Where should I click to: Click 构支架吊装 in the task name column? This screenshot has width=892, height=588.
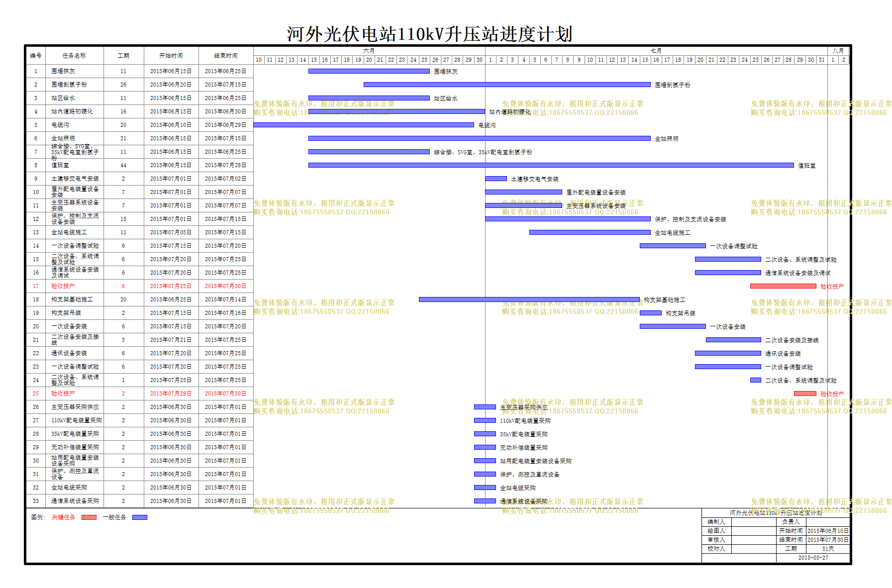(66, 313)
